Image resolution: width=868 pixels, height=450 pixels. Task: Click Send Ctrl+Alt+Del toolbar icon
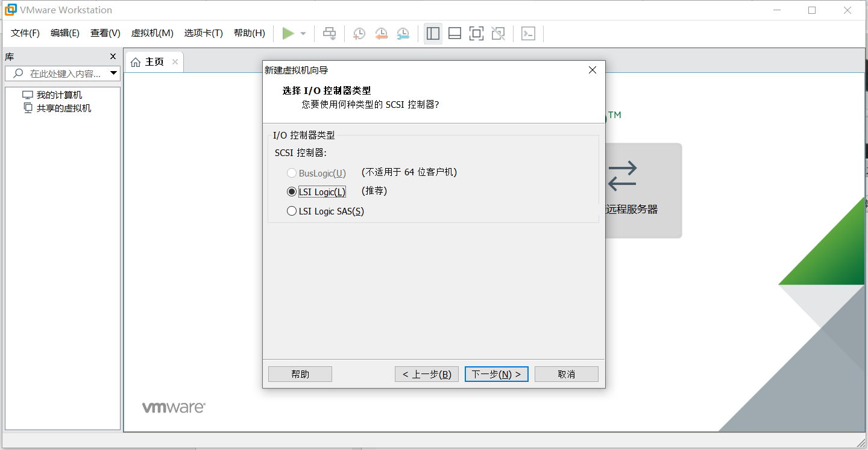pyautogui.click(x=330, y=34)
